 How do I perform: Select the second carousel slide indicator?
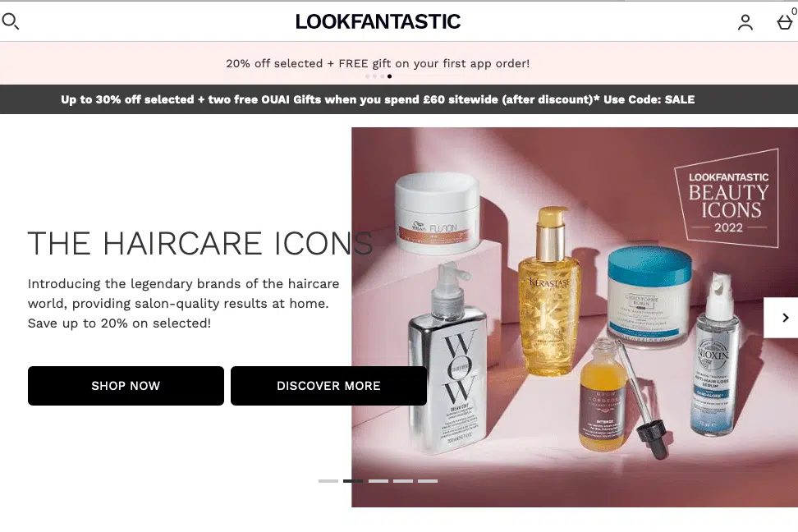[x=353, y=480]
